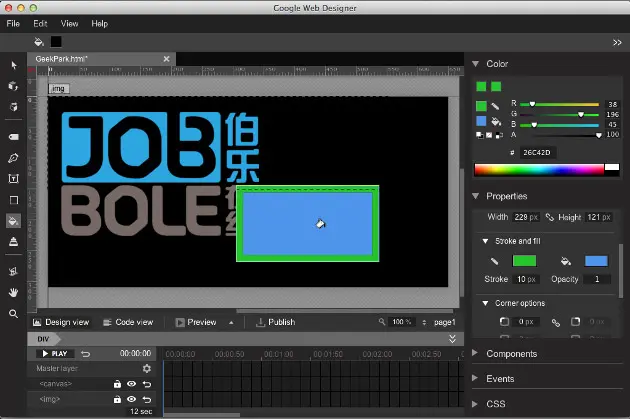Expand the toolbar overflow double arrow
Image resolution: width=630 pixels, height=419 pixels.
pyautogui.click(x=617, y=42)
